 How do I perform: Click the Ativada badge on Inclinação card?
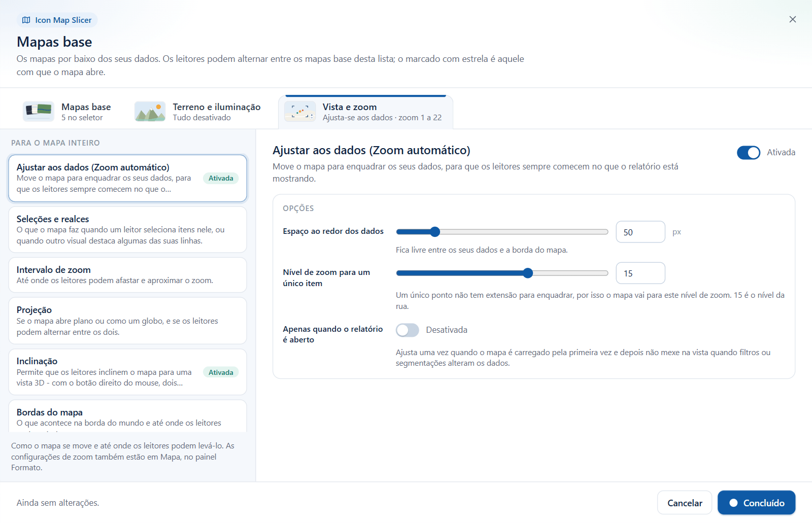221,372
